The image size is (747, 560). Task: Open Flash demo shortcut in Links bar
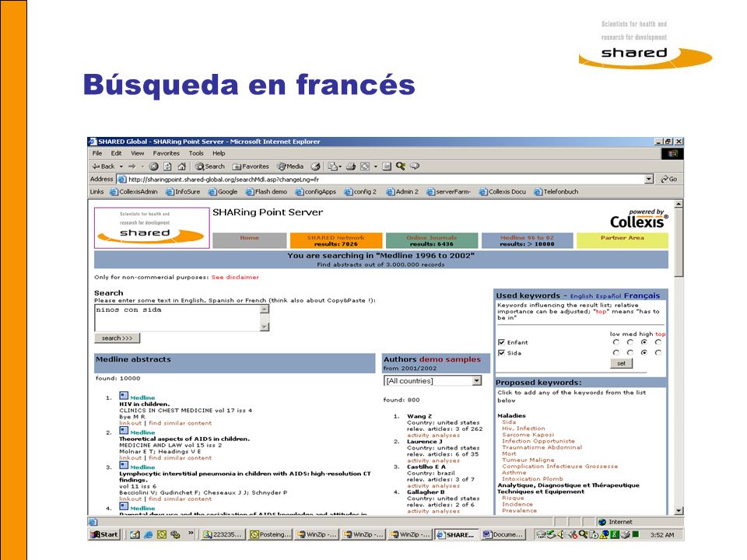[266, 191]
